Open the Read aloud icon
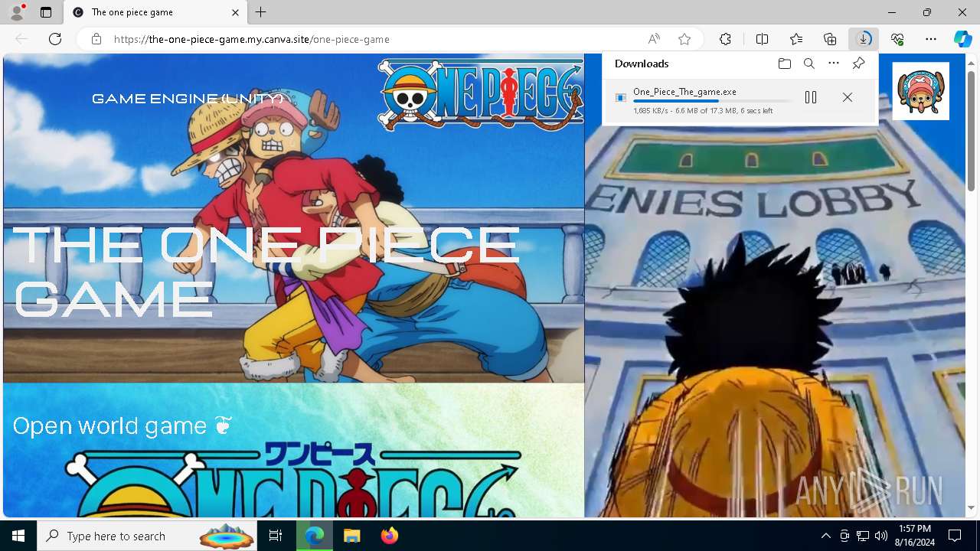Screen dimensions: 980x551 [654, 39]
